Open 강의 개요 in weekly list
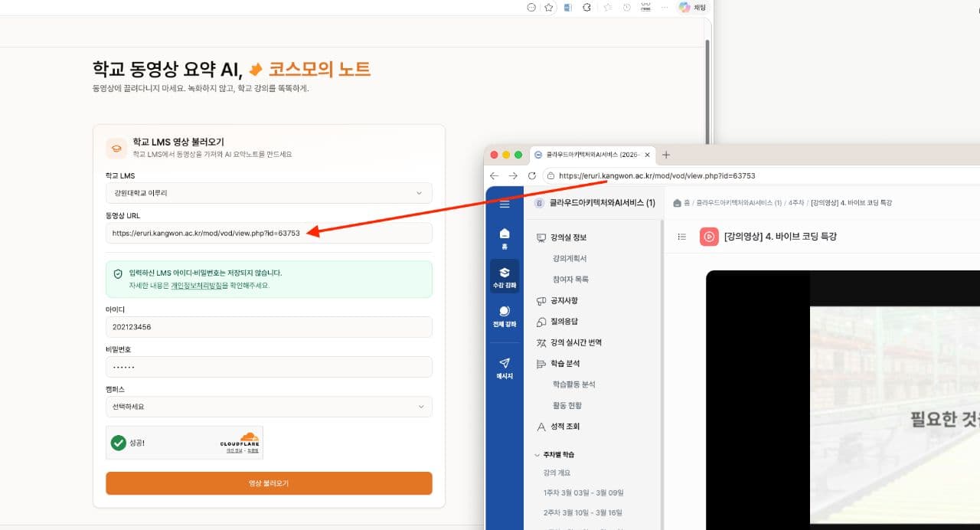 point(557,473)
